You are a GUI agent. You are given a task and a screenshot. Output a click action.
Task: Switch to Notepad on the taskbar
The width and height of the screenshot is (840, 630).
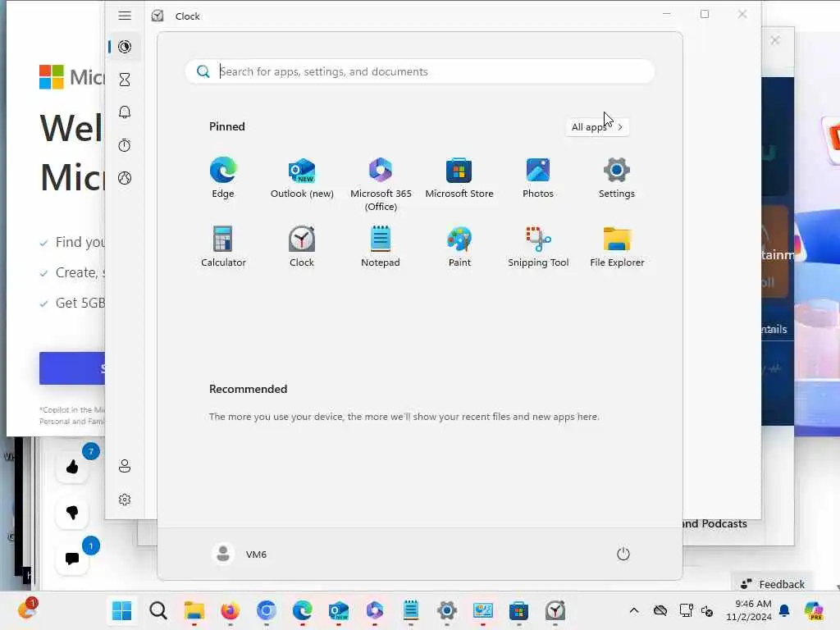pos(411,610)
